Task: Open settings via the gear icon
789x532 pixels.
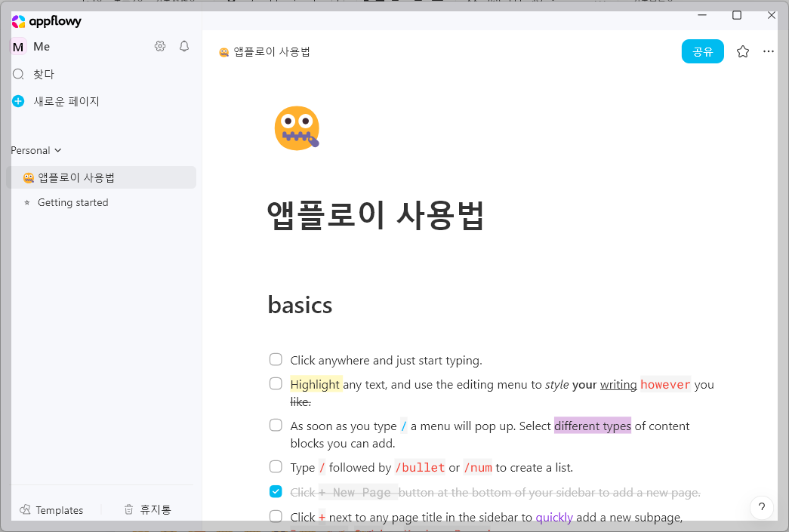Action: point(160,46)
